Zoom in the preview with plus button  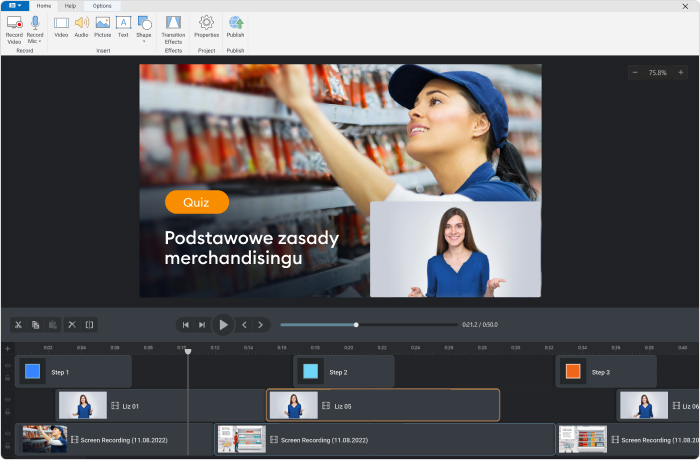[x=680, y=72]
